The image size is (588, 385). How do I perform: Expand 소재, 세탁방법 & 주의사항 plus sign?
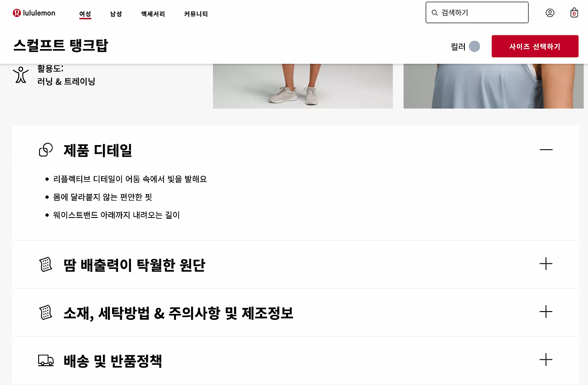[x=546, y=312]
